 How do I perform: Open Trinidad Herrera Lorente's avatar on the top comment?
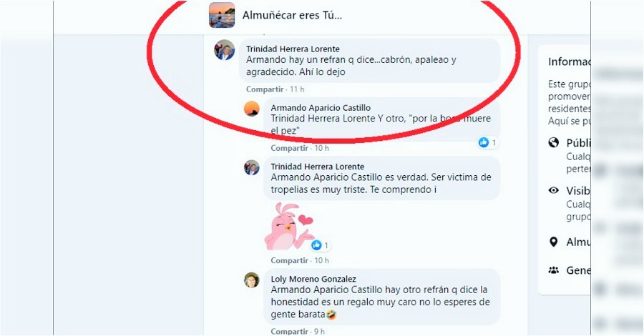(x=224, y=50)
